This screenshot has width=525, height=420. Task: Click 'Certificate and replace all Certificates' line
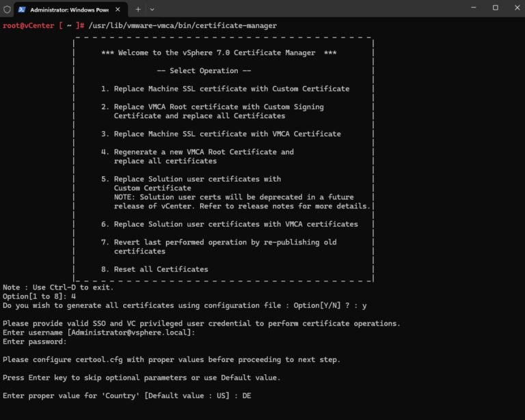(200, 116)
